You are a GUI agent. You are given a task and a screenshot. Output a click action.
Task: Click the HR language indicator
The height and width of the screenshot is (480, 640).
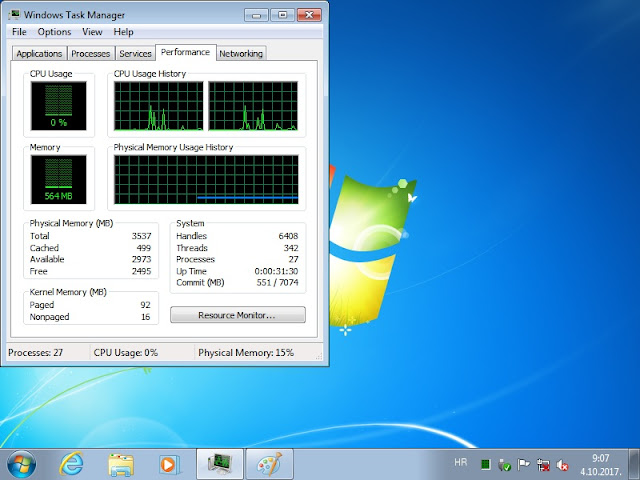pyautogui.click(x=460, y=462)
